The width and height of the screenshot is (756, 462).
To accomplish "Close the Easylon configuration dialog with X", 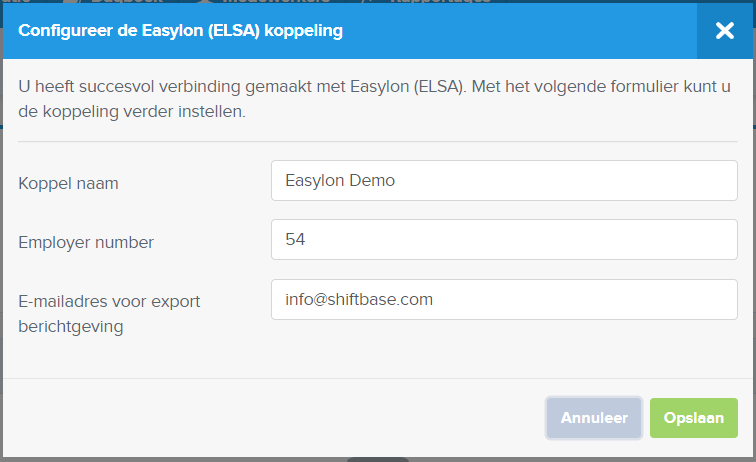I will point(725,31).
